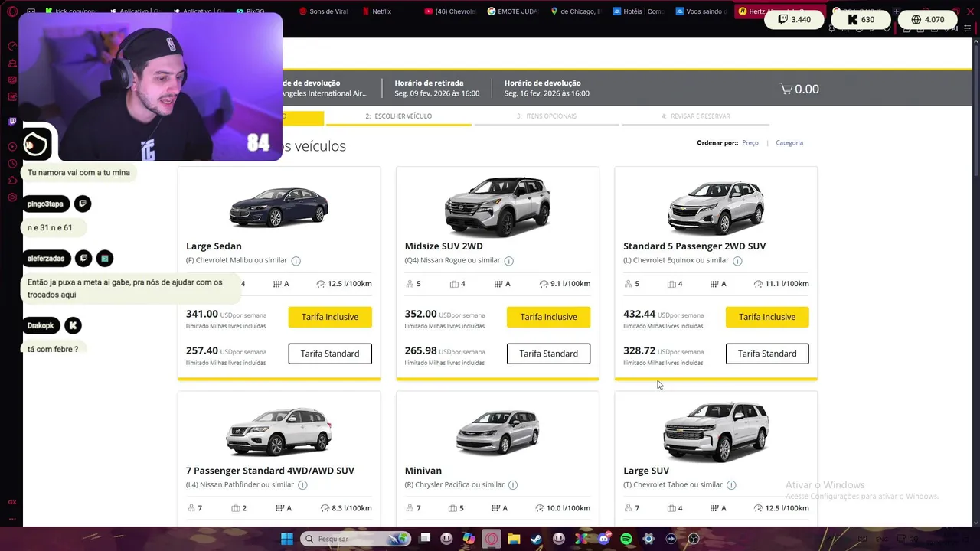Click the Midsize SUV 265.98 price
This screenshot has height=551, width=980.
[x=420, y=350]
